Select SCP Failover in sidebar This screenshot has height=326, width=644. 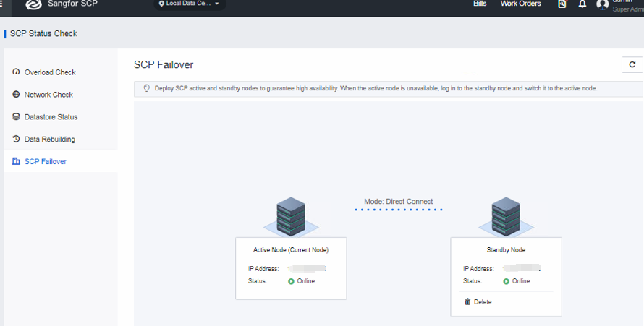45,162
